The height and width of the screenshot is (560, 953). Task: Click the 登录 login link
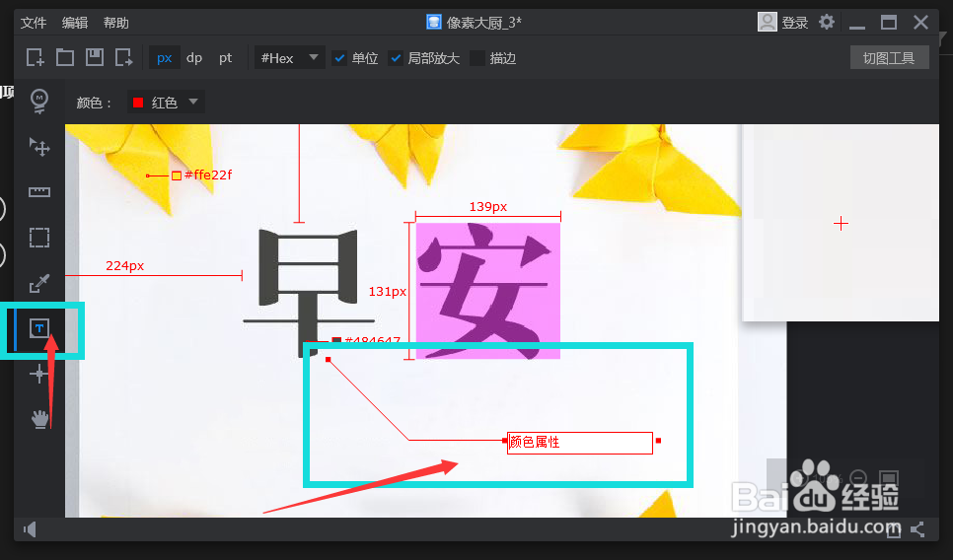pos(794,23)
